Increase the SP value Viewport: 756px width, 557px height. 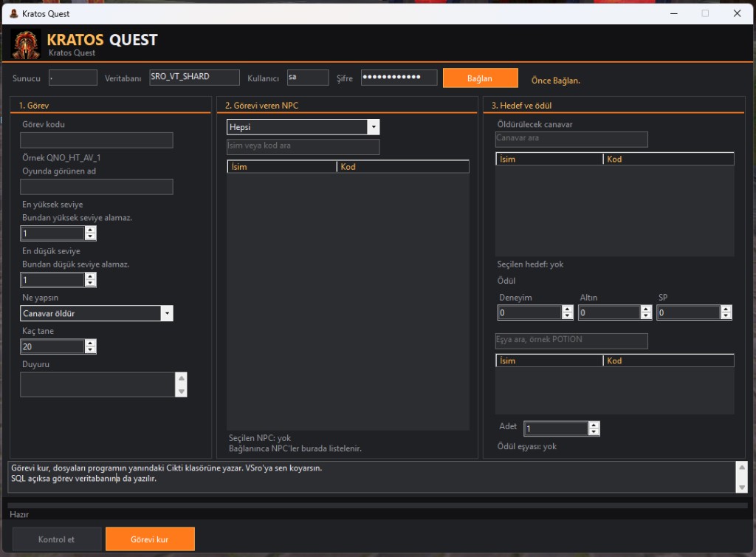click(x=726, y=309)
